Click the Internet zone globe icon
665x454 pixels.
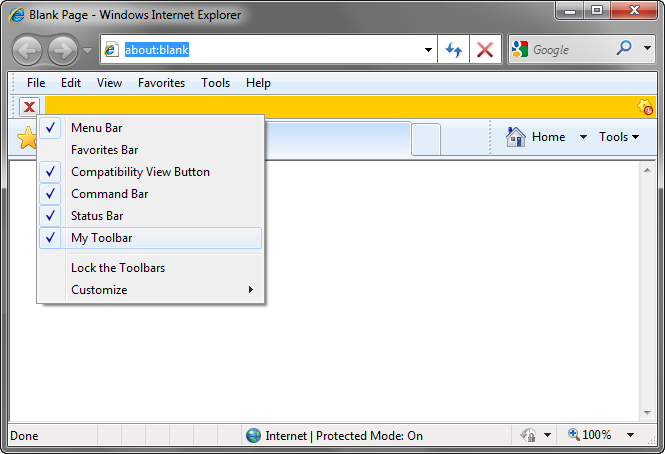(x=253, y=435)
